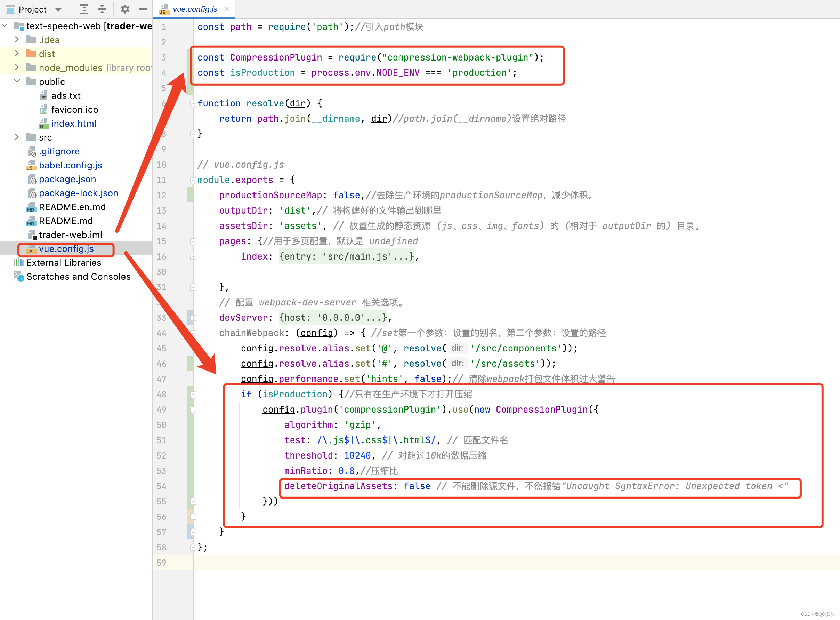The width and height of the screenshot is (840, 620).
Task: Open the Project view dropdown
Action: point(58,9)
